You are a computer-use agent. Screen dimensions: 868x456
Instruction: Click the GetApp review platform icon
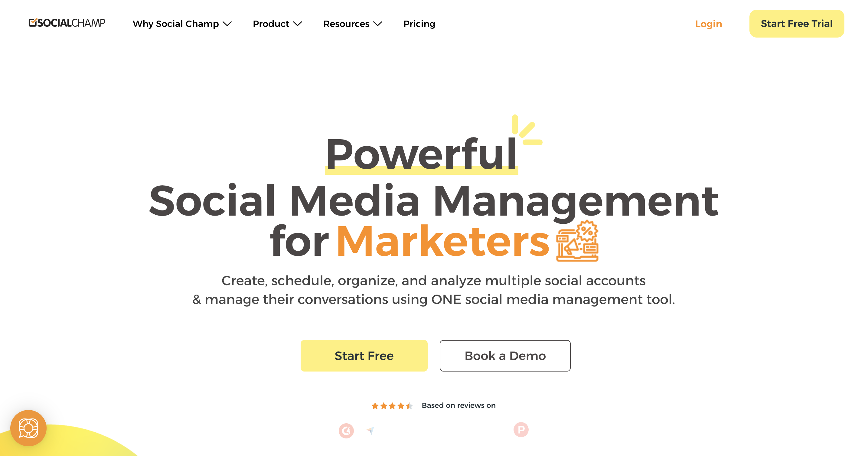point(370,430)
